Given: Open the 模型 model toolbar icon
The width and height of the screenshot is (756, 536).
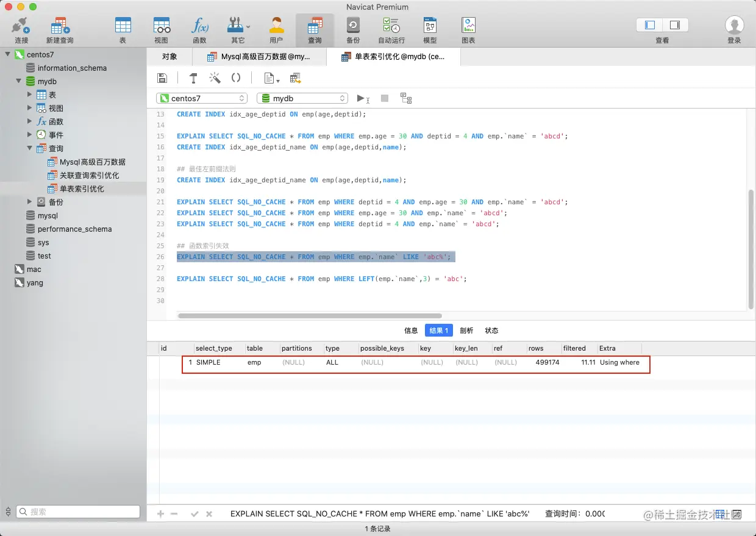Looking at the screenshot, I should pyautogui.click(x=430, y=30).
